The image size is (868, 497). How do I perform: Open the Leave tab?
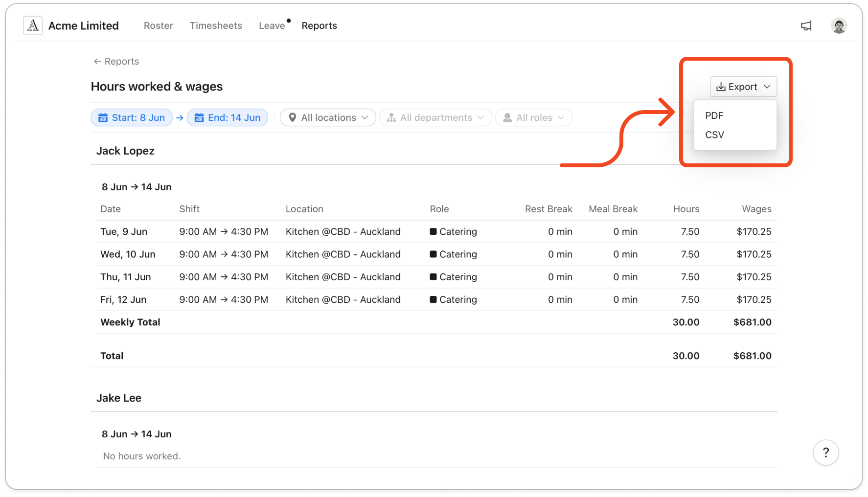272,25
